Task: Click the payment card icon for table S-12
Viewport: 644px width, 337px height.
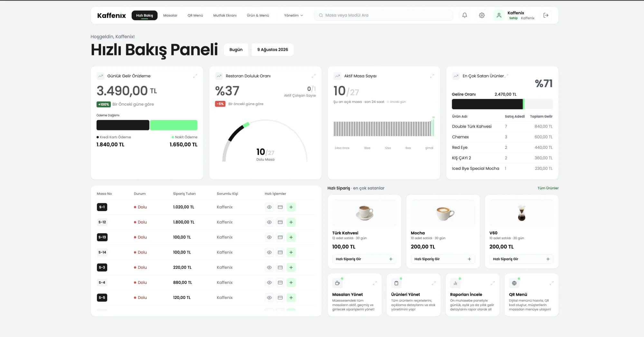Action: 280,222
